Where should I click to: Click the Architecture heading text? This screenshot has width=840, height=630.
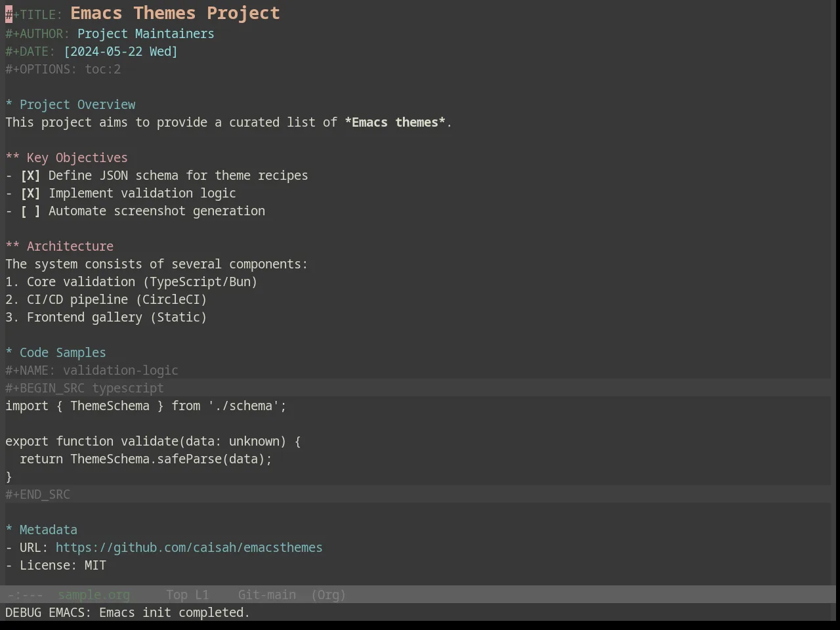pos(70,247)
